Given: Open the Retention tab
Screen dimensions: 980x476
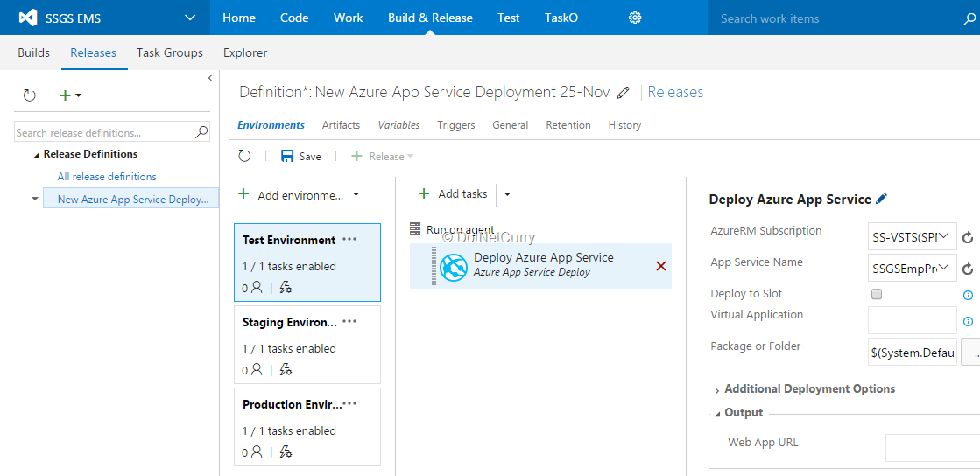Looking at the screenshot, I should click(x=568, y=125).
